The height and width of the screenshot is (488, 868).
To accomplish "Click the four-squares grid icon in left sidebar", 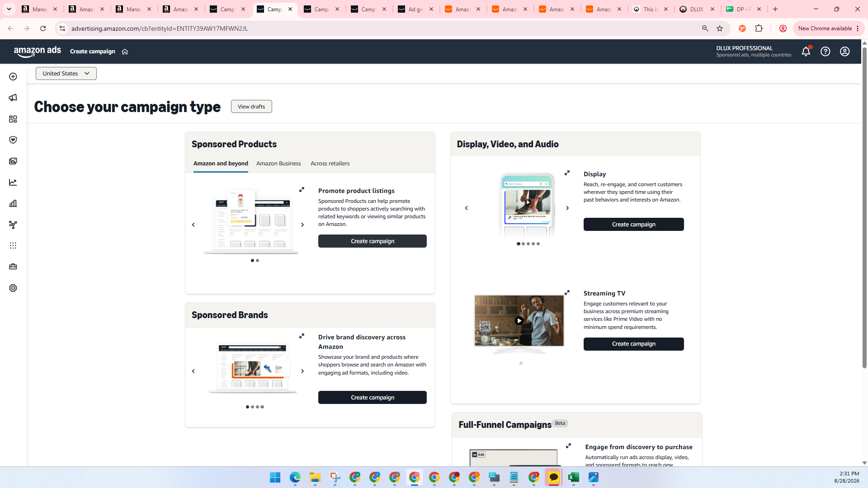I will pyautogui.click(x=13, y=119).
